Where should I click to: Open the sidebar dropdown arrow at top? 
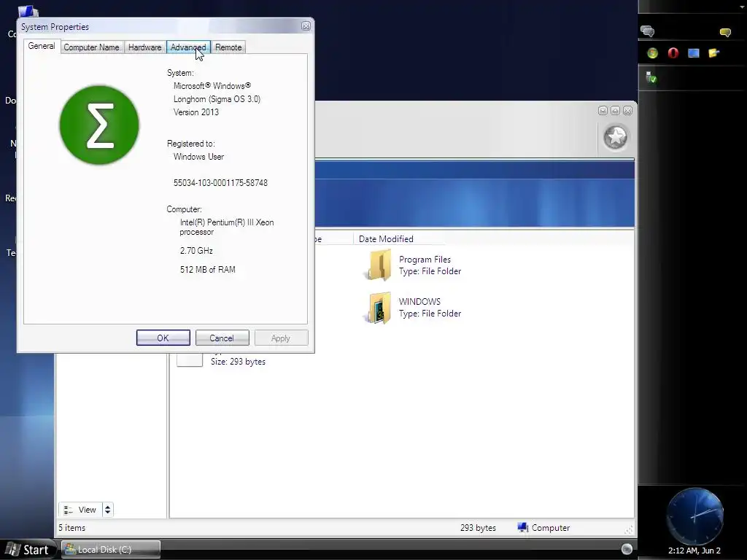(x=742, y=7)
